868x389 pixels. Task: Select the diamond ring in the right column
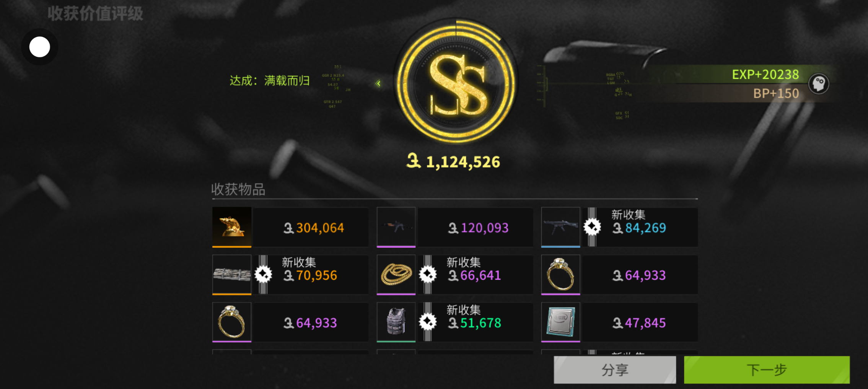click(x=560, y=274)
